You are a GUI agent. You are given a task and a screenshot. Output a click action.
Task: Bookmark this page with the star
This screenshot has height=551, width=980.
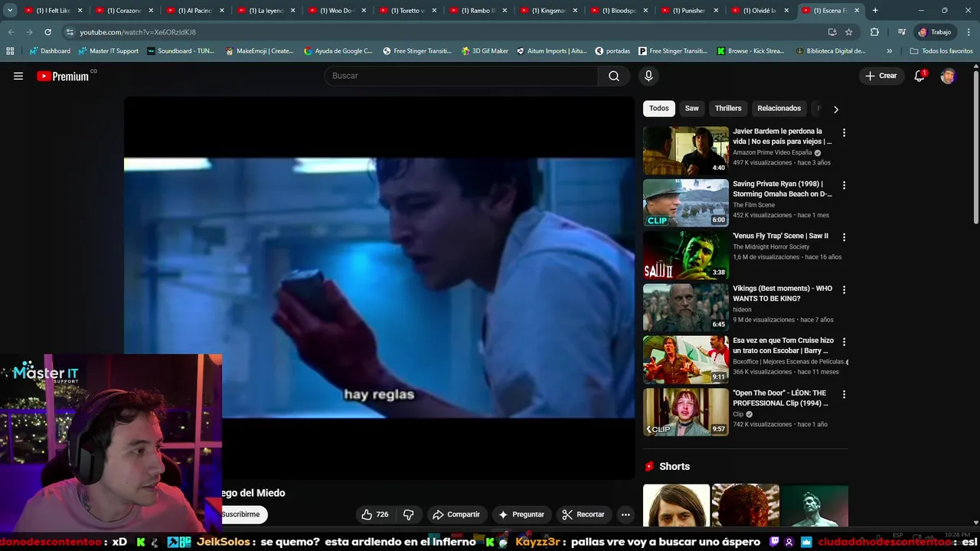point(849,32)
